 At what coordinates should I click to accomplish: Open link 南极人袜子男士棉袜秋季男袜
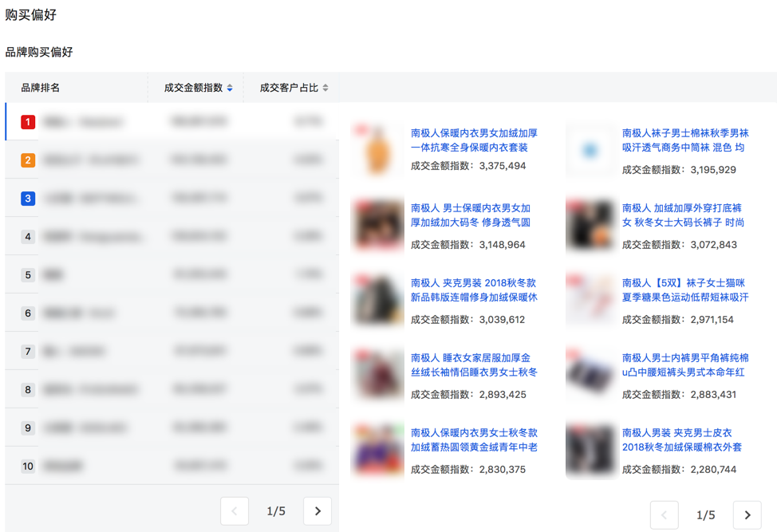(685, 140)
